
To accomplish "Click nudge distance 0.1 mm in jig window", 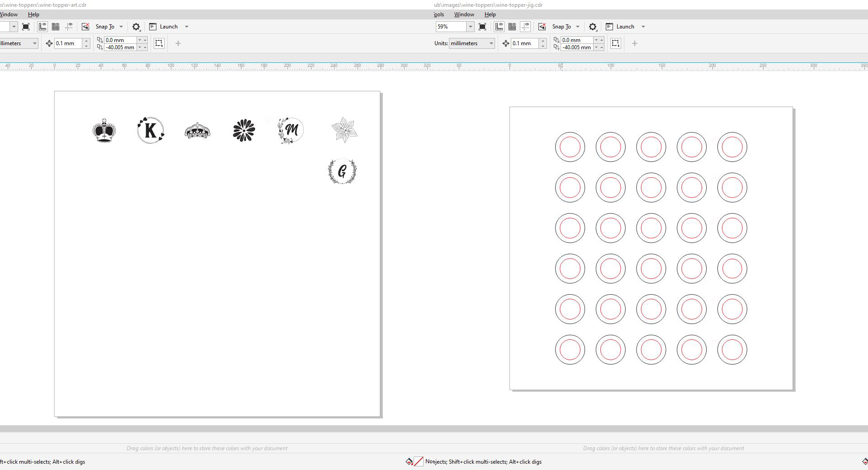I will [x=525, y=43].
